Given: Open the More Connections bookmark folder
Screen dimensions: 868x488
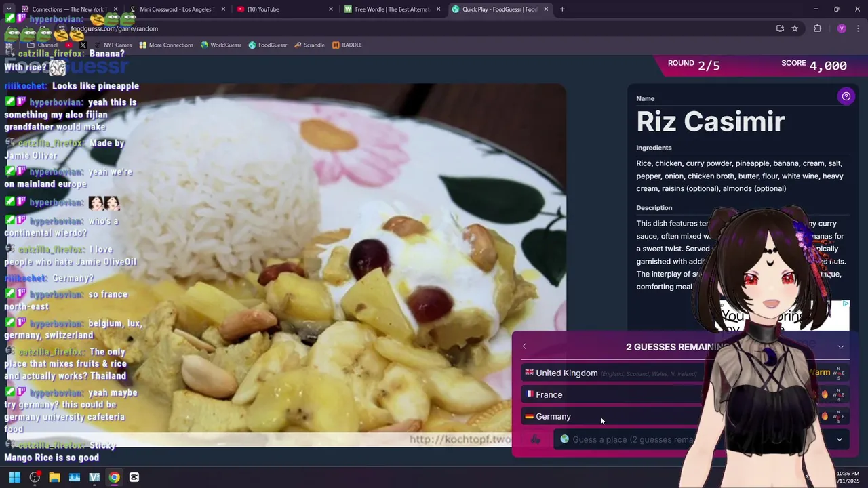Looking at the screenshot, I should [x=166, y=45].
